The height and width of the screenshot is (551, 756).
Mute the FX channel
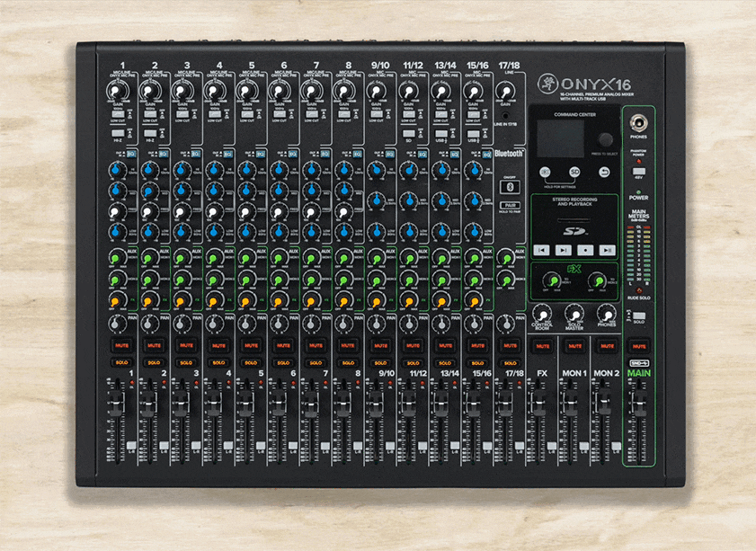[x=542, y=346]
